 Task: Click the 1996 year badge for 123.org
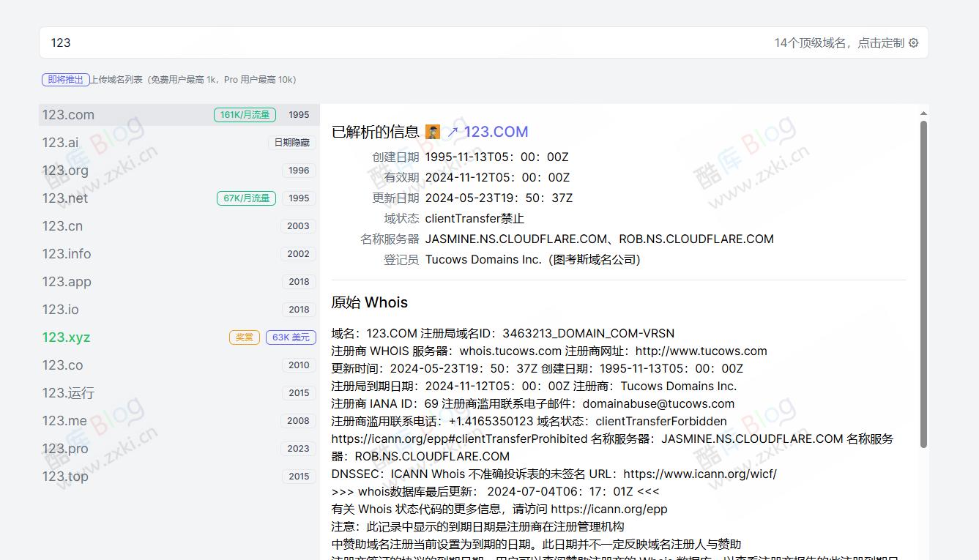pyautogui.click(x=299, y=171)
